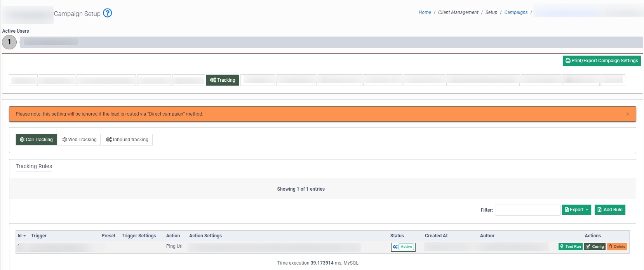Expand the Export dropdown
644x270 pixels.
click(576, 210)
